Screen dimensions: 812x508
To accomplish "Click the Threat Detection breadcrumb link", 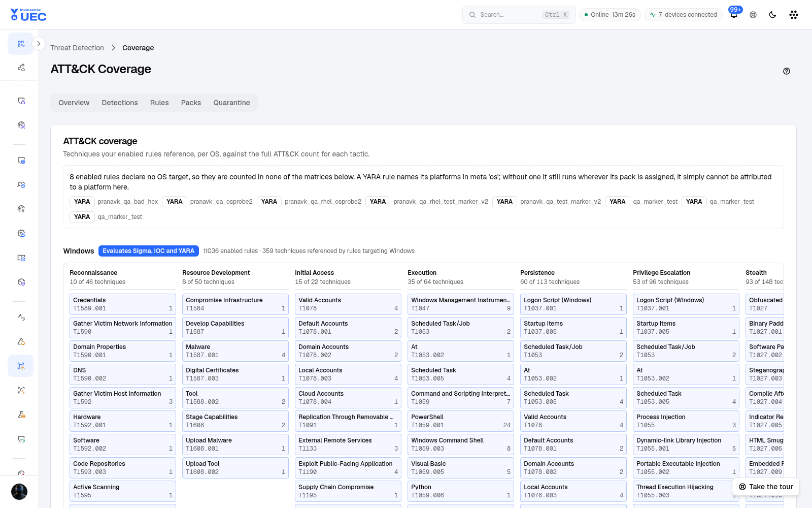I will pyautogui.click(x=77, y=48).
